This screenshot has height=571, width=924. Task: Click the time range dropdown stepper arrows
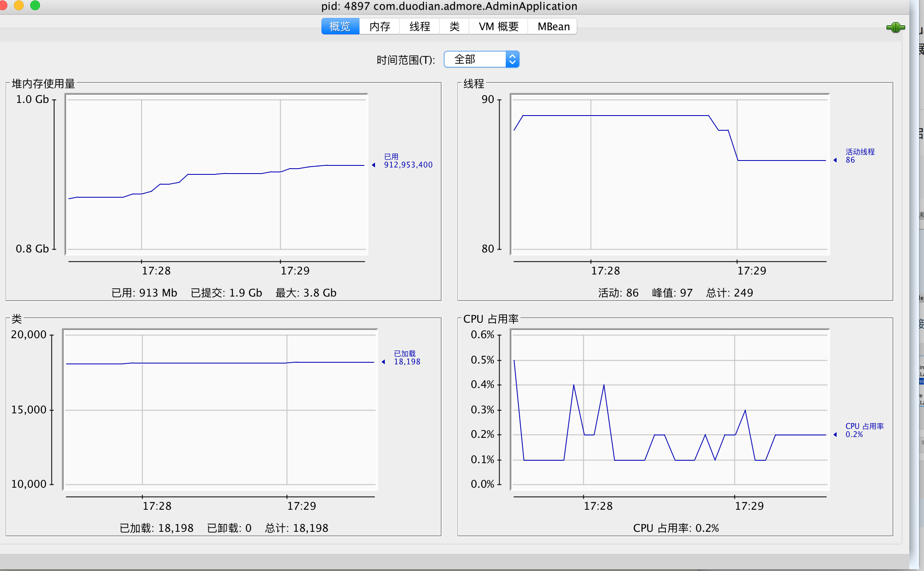512,60
